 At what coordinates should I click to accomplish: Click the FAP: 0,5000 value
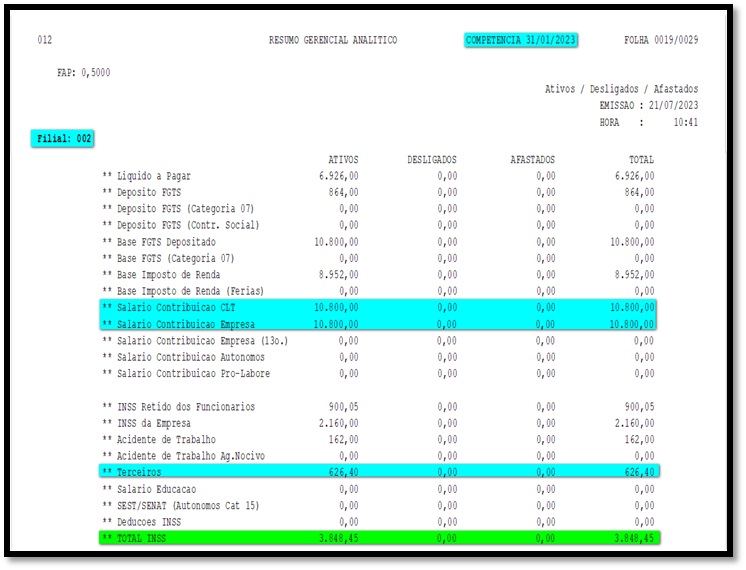(84, 72)
